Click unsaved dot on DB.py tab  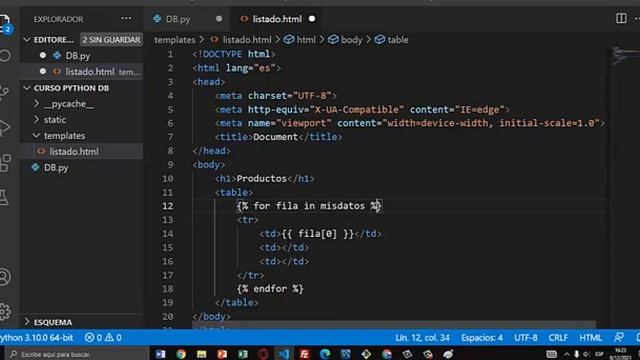coord(219,19)
